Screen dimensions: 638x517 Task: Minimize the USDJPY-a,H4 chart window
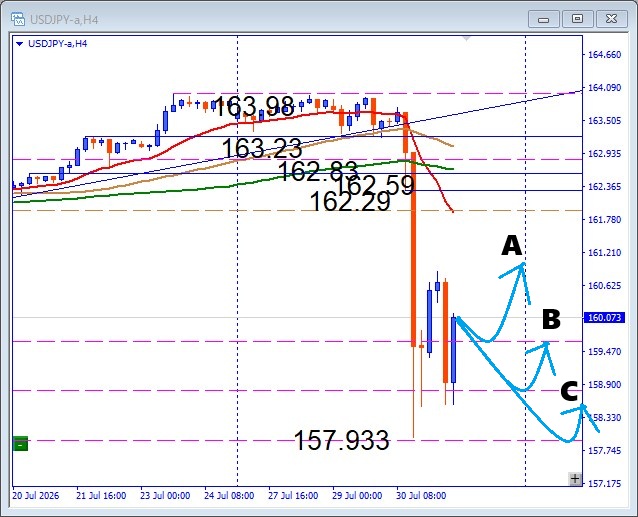543,19
